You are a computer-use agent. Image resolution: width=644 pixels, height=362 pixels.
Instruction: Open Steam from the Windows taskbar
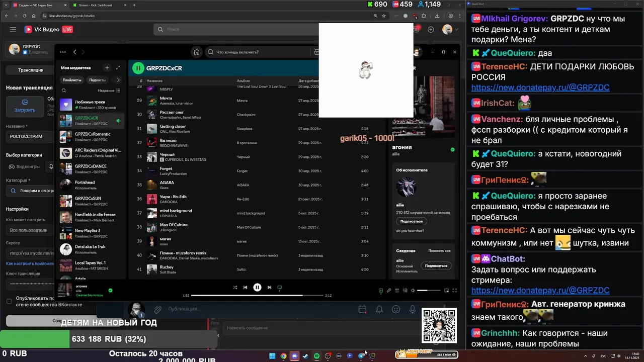305,356
